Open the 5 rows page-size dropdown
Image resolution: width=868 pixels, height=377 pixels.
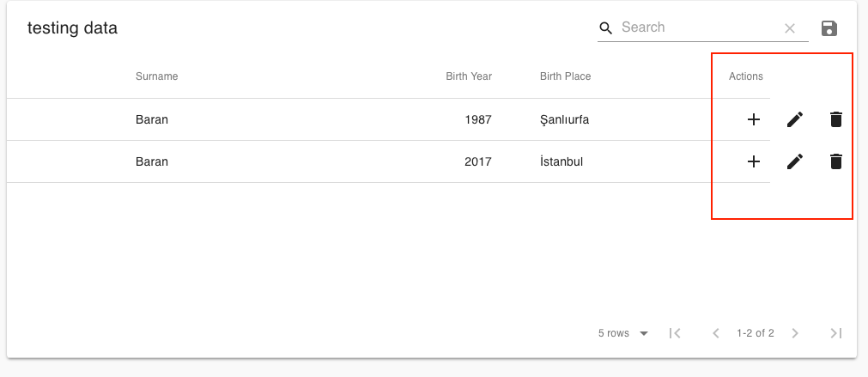623,333
